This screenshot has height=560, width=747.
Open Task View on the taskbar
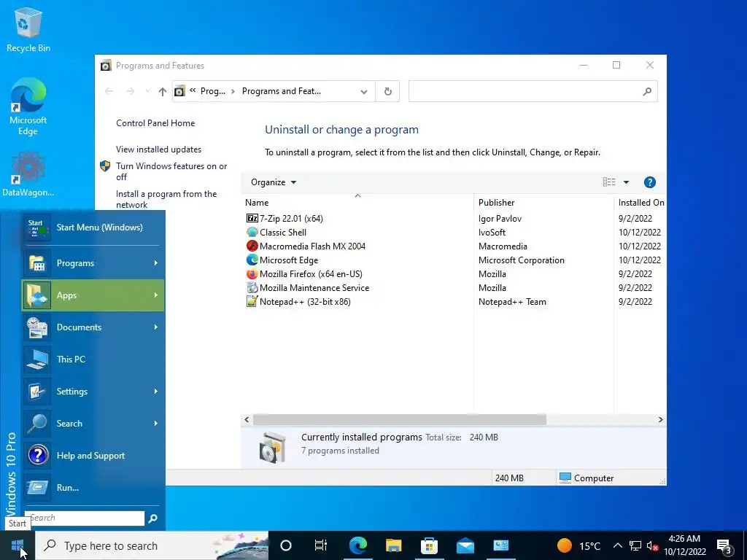(x=321, y=545)
